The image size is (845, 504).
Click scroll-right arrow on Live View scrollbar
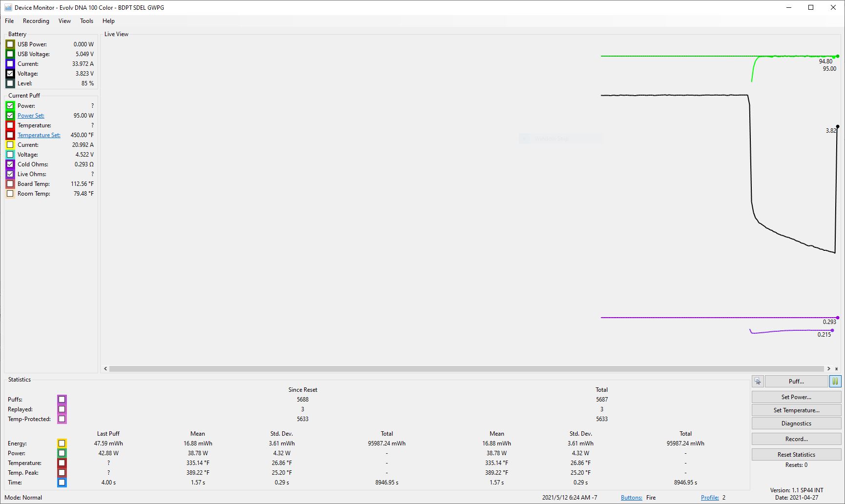click(829, 369)
